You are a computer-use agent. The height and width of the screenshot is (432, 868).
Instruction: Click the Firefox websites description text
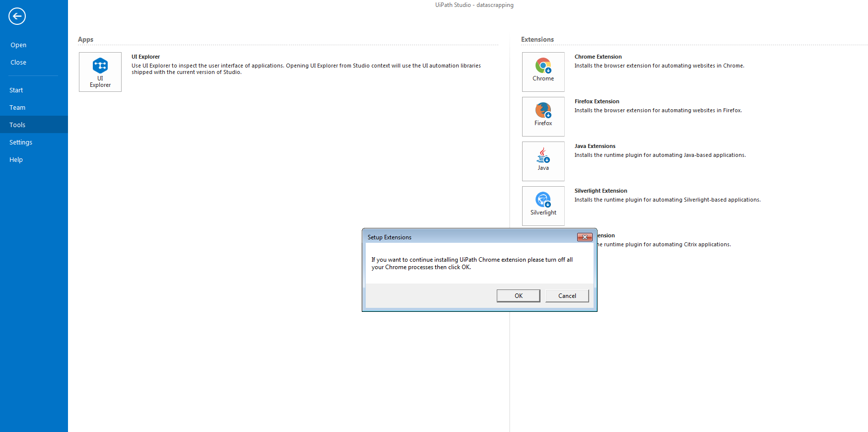click(658, 110)
